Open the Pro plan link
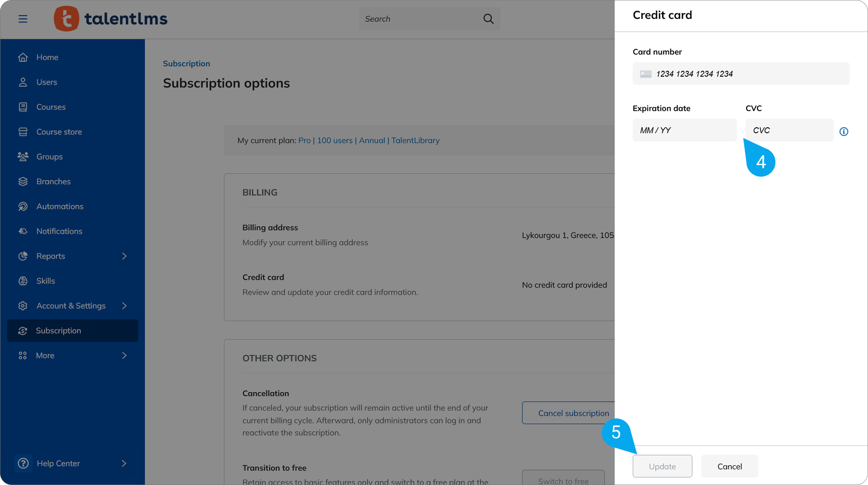Screen dimensions: 868x485 (304, 140)
